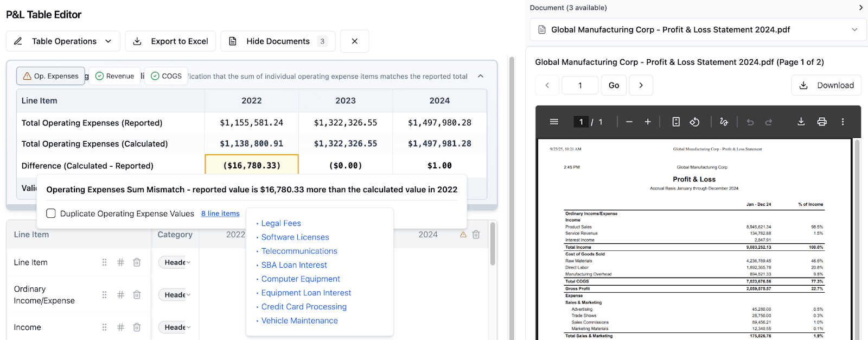The height and width of the screenshot is (340, 868).
Task: Select the $1,138,800.91 calculated 2022 cell
Action: (x=252, y=144)
